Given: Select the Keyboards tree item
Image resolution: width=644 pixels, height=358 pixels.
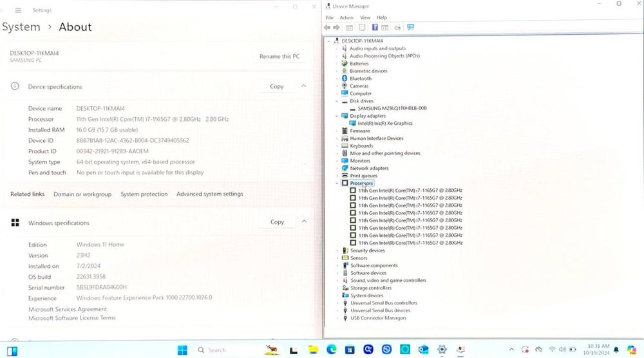Looking at the screenshot, I should [x=361, y=146].
